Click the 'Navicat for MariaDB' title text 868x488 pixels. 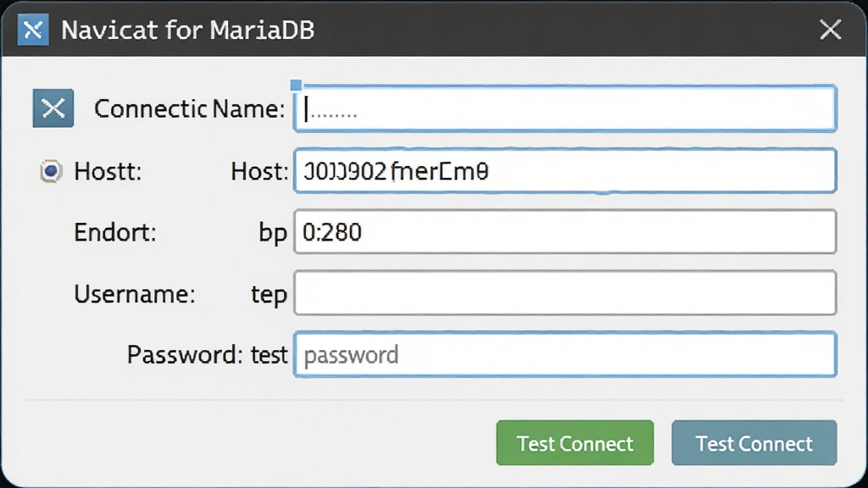click(187, 30)
